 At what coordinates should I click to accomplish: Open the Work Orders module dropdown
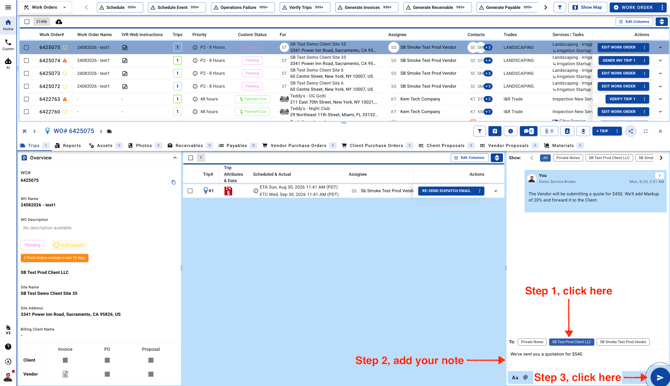(x=45, y=7)
